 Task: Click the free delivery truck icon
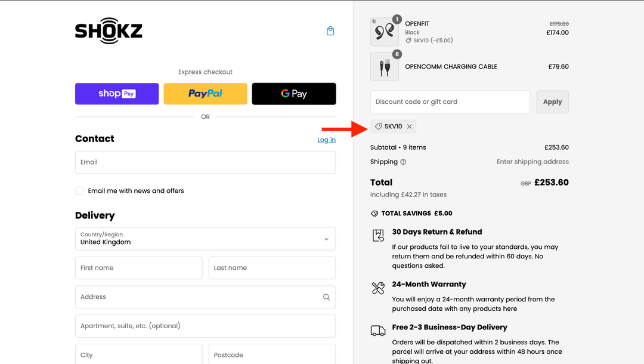[x=378, y=331]
